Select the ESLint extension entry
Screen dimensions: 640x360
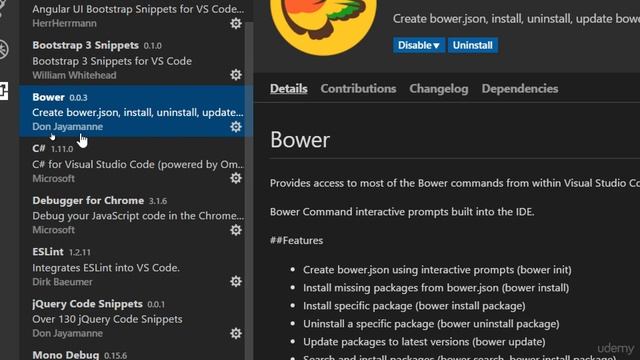point(132,266)
